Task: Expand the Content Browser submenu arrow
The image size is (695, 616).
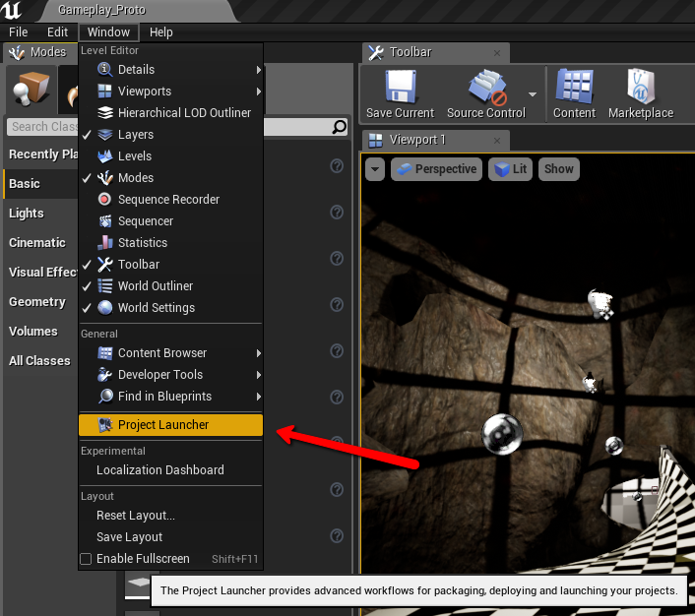Action: coord(258,353)
